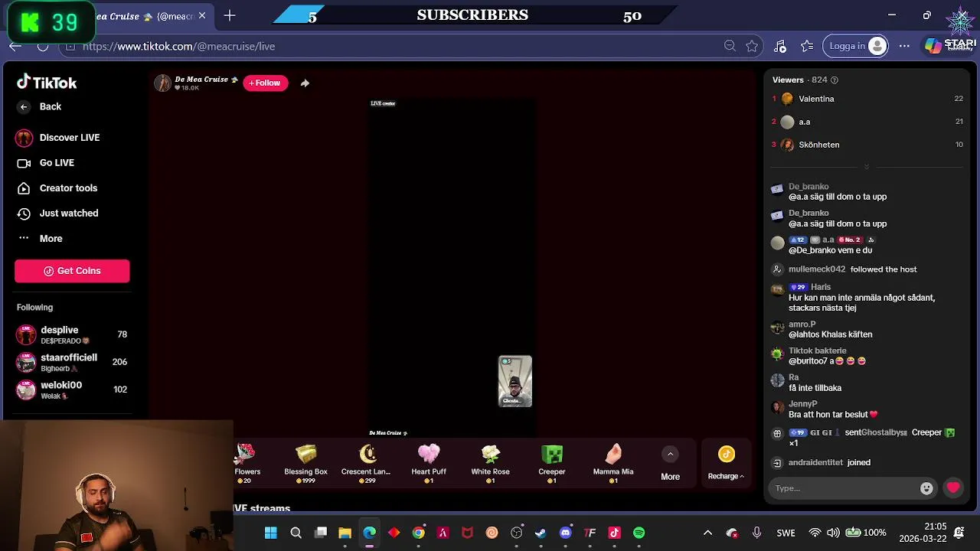Open browser settings ellipsis menu
The height and width of the screenshot is (551, 980).
904,46
